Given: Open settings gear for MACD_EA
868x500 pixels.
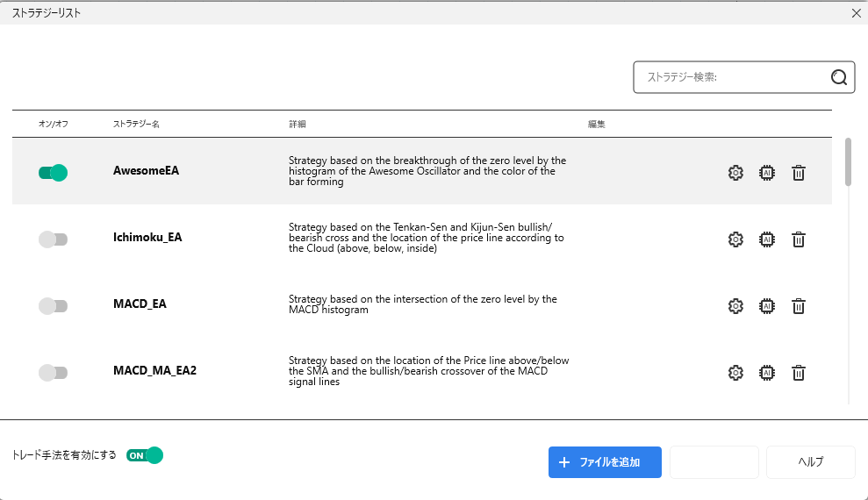Looking at the screenshot, I should click(735, 306).
